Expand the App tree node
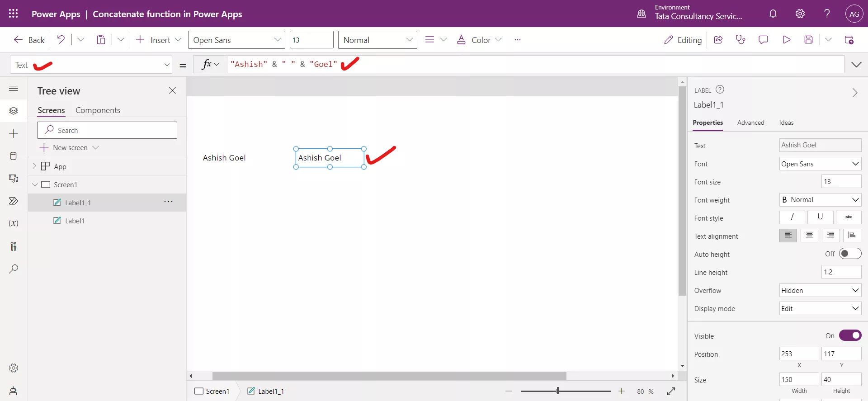Viewport: 868px width, 401px height. [x=34, y=166]
